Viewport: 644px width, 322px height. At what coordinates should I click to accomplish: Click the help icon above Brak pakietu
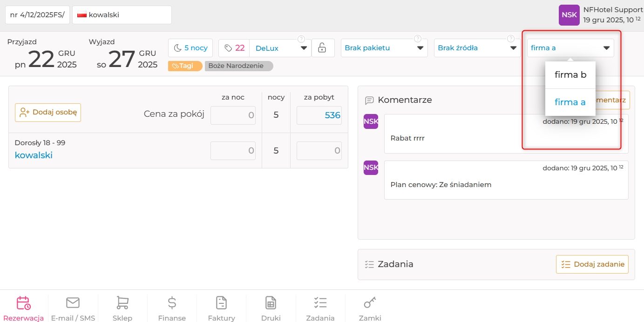click(418, 39)
